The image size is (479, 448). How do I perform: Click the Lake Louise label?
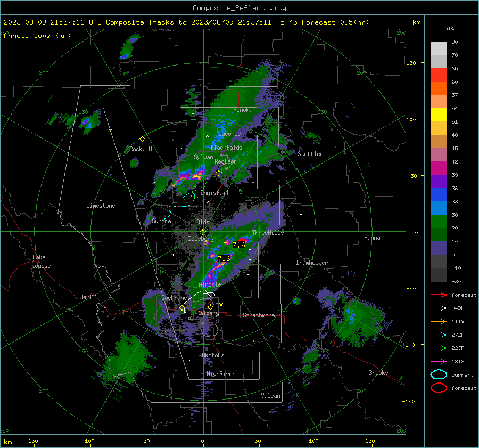(42, 262)
